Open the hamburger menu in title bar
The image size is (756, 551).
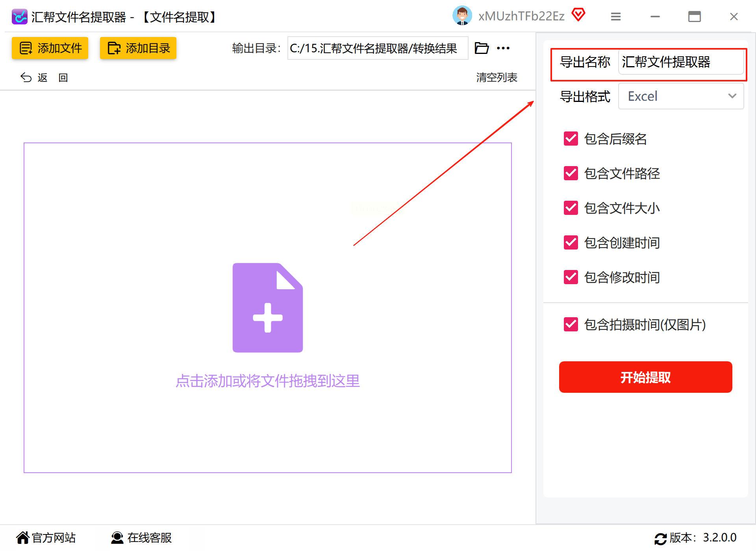click(x=615, y=17)
